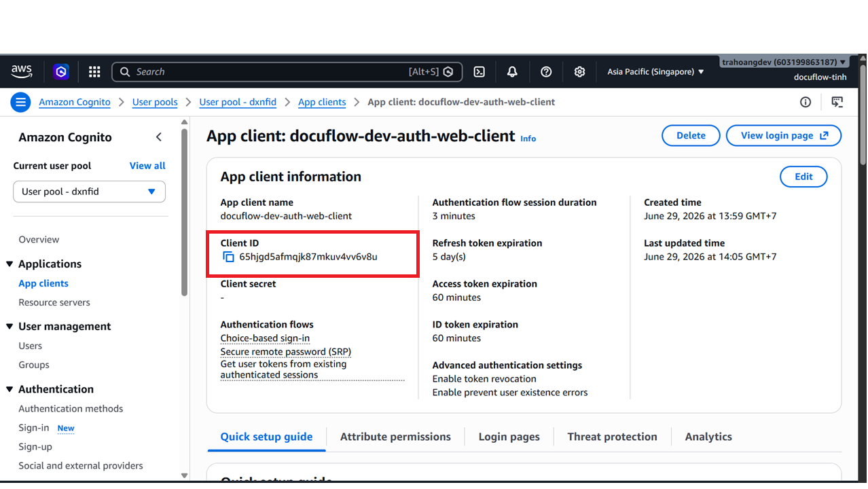Open the Info link beside app client title
The image size is (868, 489).
pos(528,139)
